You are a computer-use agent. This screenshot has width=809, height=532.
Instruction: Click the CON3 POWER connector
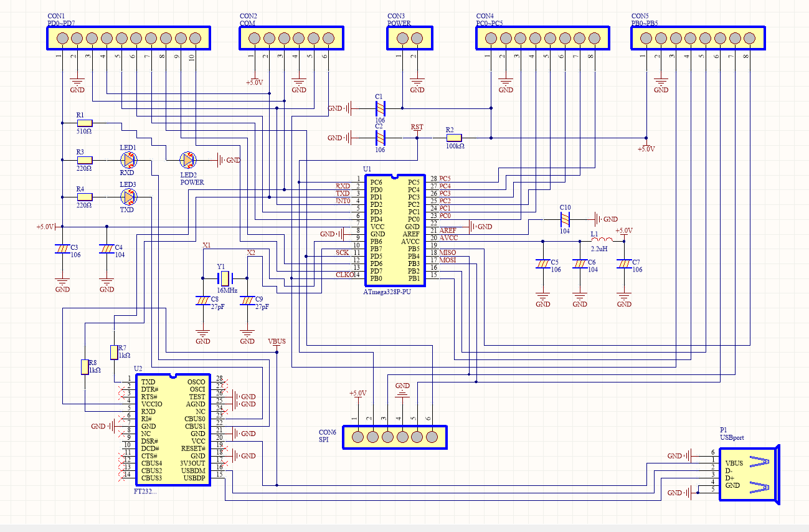click(x=409, y=39)
